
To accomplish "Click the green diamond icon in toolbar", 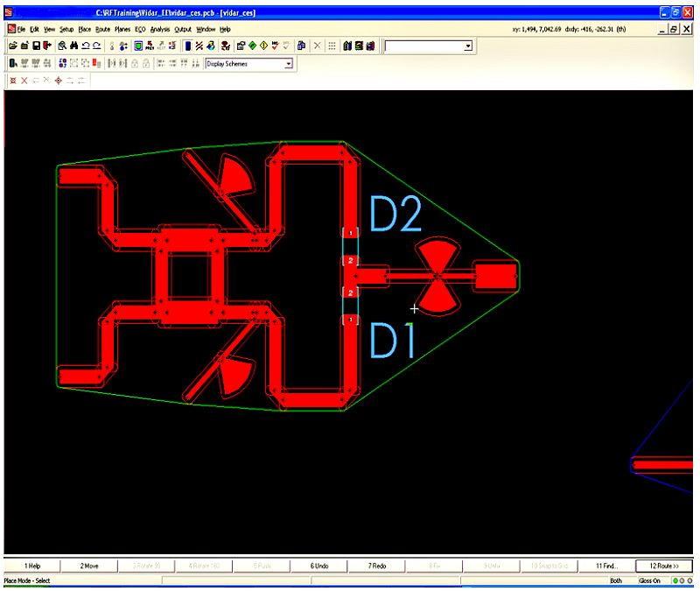I will (x=252, y=46).
